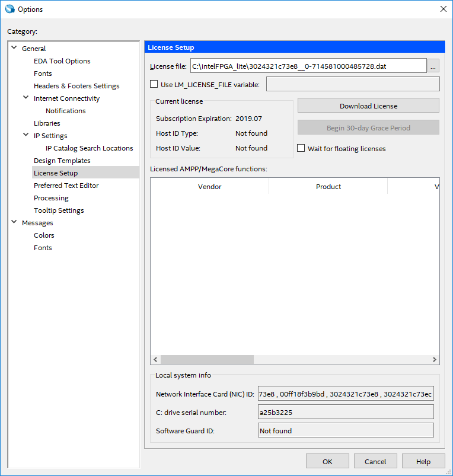This screenshot has width=453, height=476.
Task: Click right arrow of horizontal scrollbar
Action: (x=435, y=359)
